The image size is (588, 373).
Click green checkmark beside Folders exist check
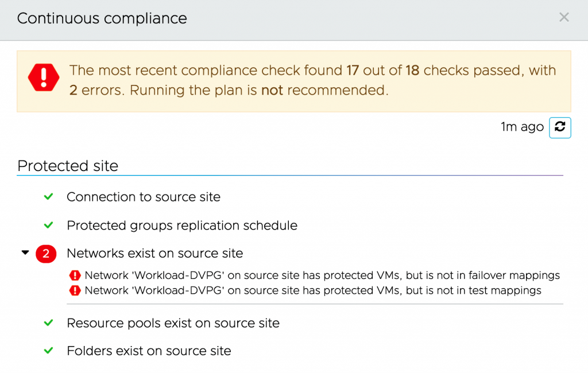(49, 351)
